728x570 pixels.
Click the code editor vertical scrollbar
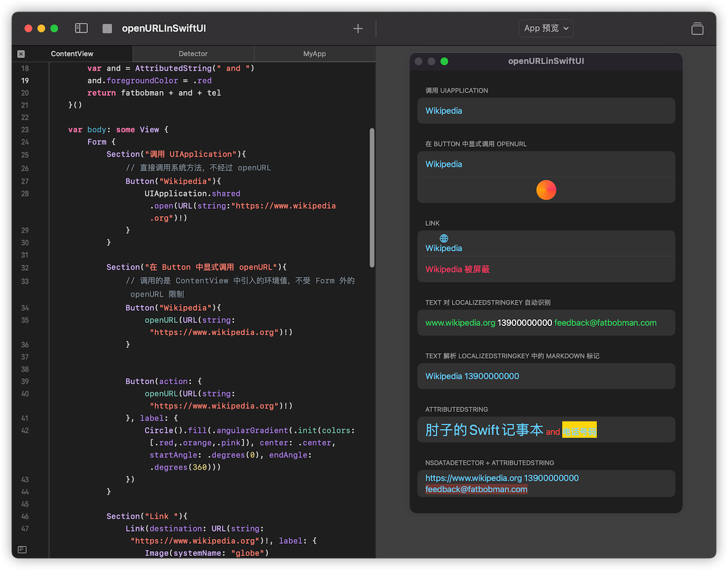(372, 197)
